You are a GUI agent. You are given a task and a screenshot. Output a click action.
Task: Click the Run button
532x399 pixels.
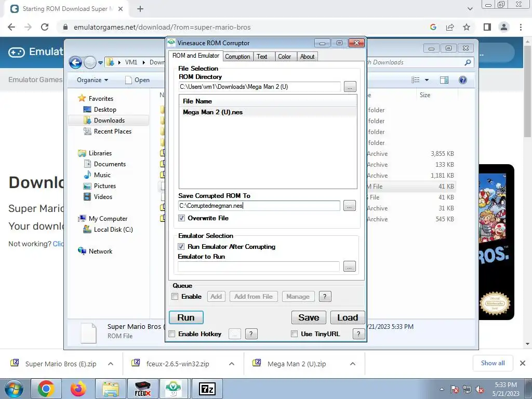click(x=186, y=317)
